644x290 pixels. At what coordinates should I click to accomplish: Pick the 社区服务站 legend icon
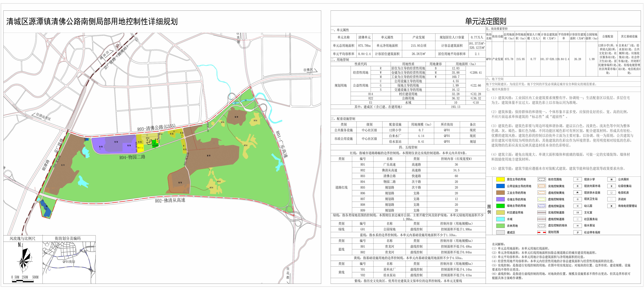(x=578, y=219)
